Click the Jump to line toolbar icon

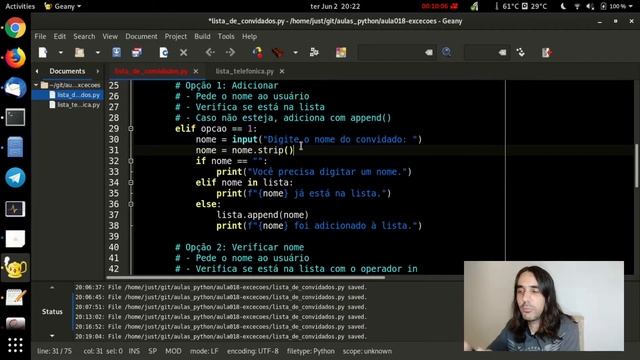(521, 52)
